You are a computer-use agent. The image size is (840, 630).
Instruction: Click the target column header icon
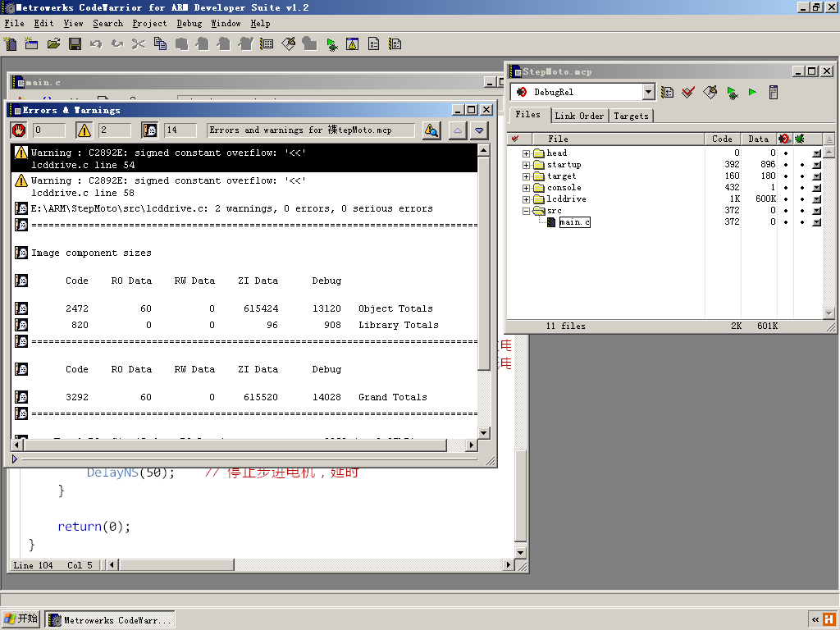(x=784, y=139)
